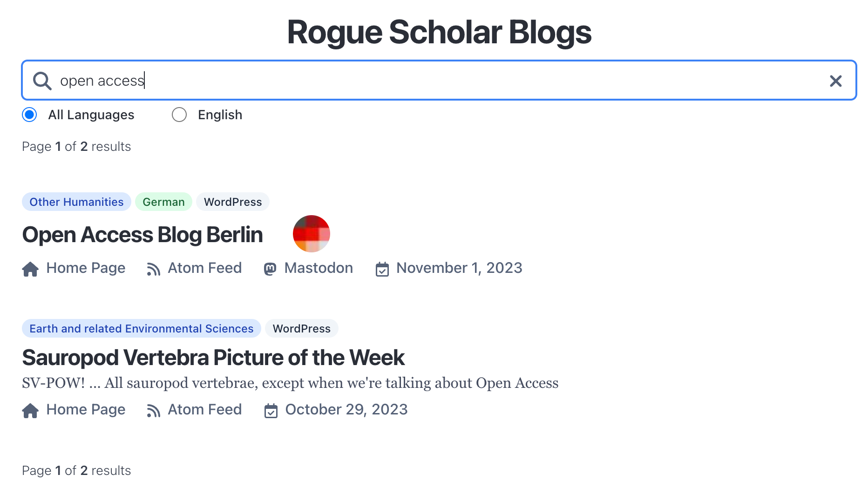The image size is (868, 488).
Task: Click WordPress tag on Sauropod Vertebra blog
Action: [x=301, y=329]
